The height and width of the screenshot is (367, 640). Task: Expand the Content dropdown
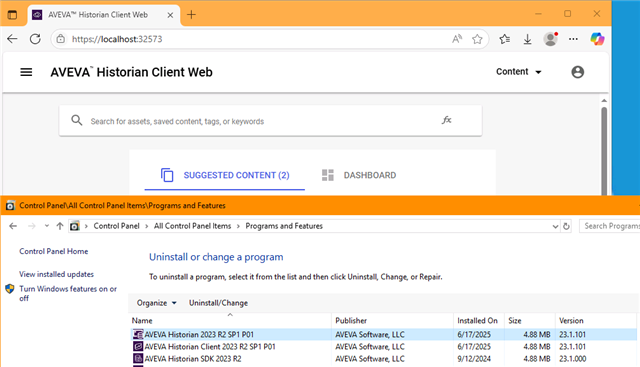(518, 72)
